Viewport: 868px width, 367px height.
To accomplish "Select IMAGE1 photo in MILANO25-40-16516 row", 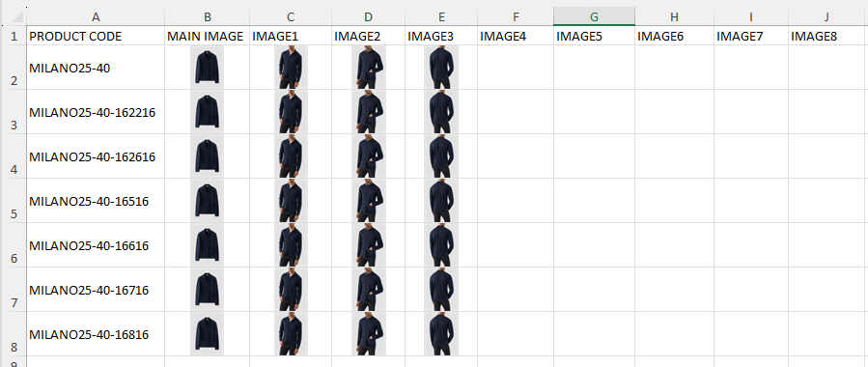I will (292, 200).
